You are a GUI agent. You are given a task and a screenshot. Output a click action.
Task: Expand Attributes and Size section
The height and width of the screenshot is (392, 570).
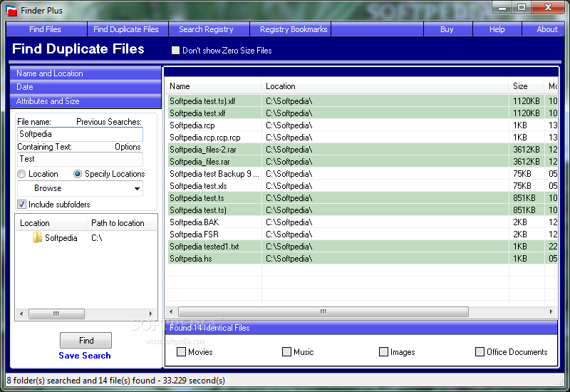(85, 101)
